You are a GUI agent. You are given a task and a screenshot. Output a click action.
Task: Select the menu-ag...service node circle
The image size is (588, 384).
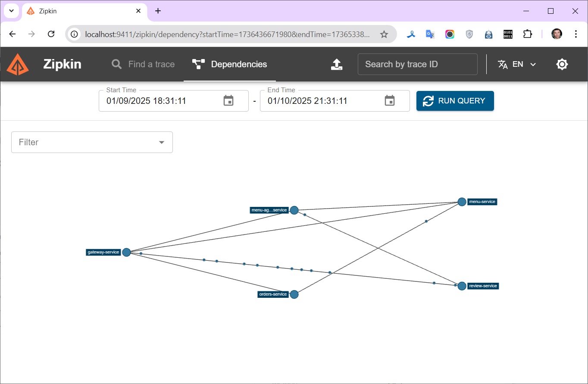[x=294, y=210]
